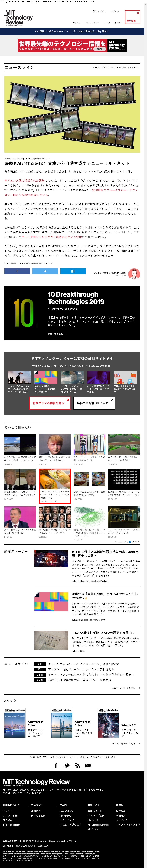Expand the トピックス menu in header
147x868 pixels.
click(x=76, y=23)
